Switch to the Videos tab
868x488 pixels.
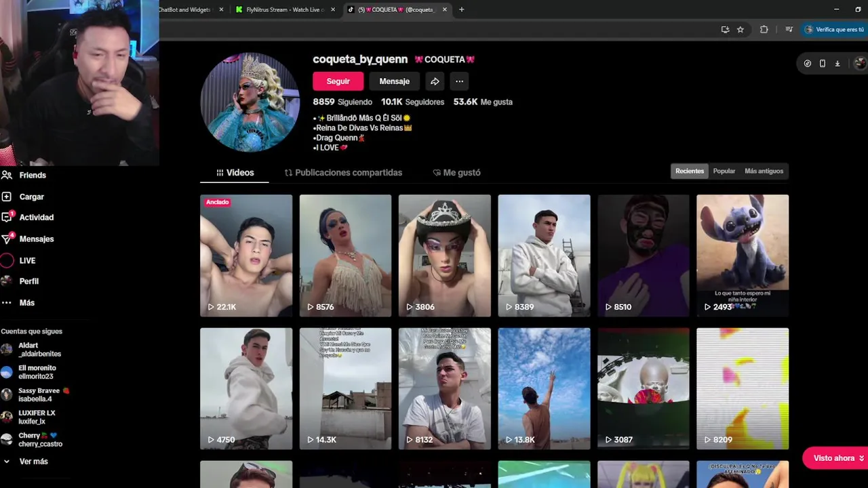tap(235, 173)
